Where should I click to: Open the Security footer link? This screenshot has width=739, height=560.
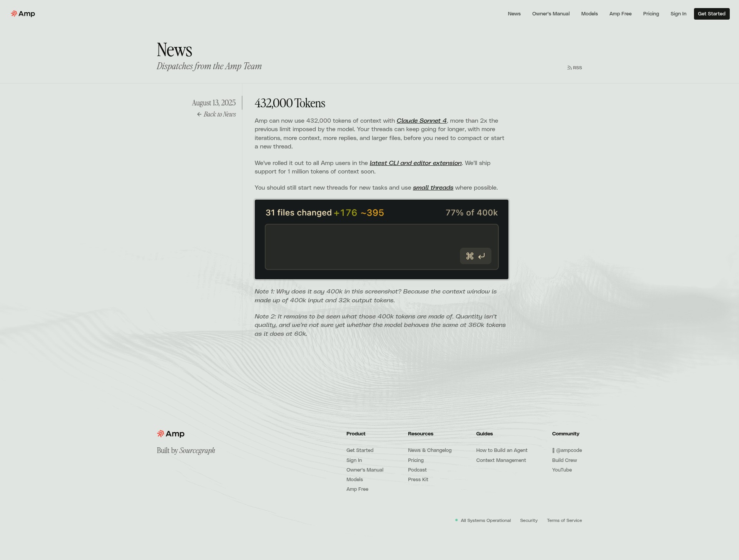(529, 520)
